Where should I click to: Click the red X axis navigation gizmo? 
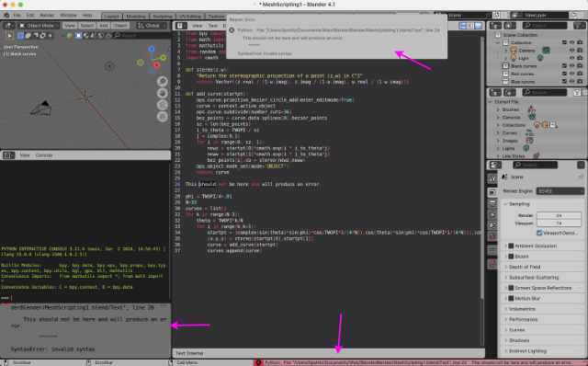pyautogui.click(x=157, y=65)
